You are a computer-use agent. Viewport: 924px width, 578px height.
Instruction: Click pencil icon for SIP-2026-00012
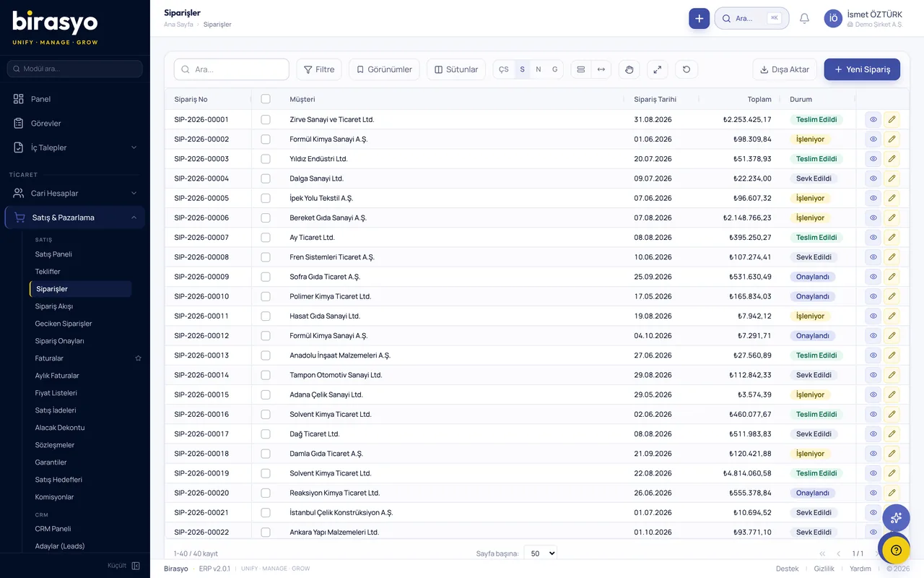(x=892, y=335)
